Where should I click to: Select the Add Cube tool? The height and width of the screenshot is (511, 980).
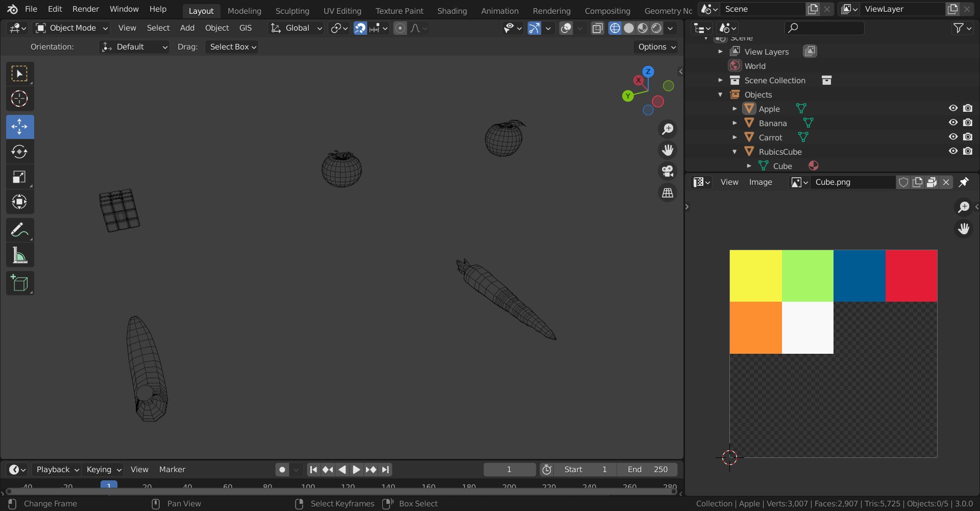(20, 283)
